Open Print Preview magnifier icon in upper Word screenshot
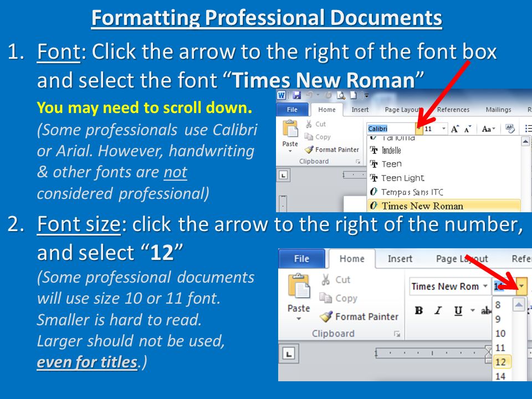 point(341,95)
